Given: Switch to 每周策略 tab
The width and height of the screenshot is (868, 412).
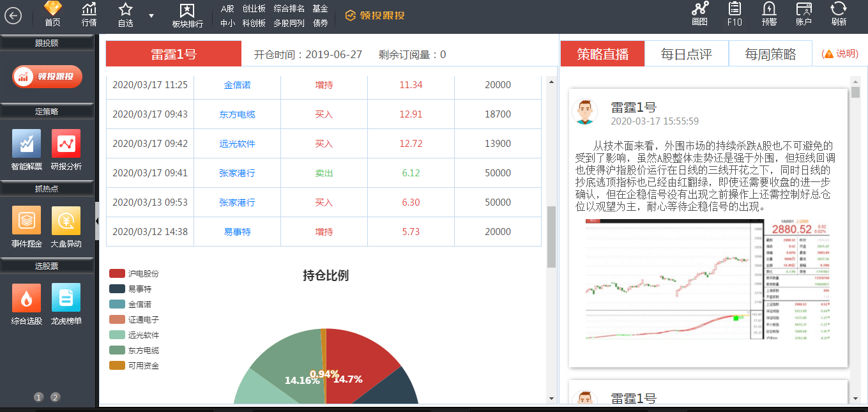Looking at the screenshot, I should [770, 54].
